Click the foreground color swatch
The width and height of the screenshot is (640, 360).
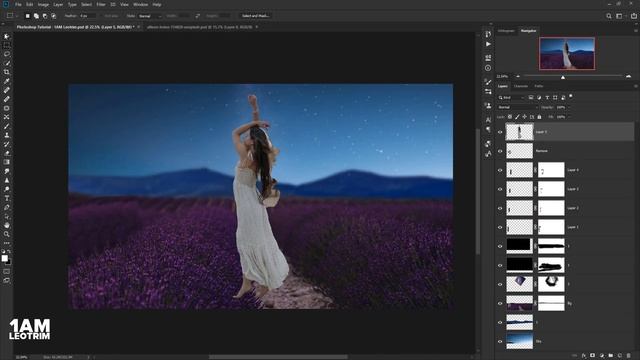(x=4, y=258)
